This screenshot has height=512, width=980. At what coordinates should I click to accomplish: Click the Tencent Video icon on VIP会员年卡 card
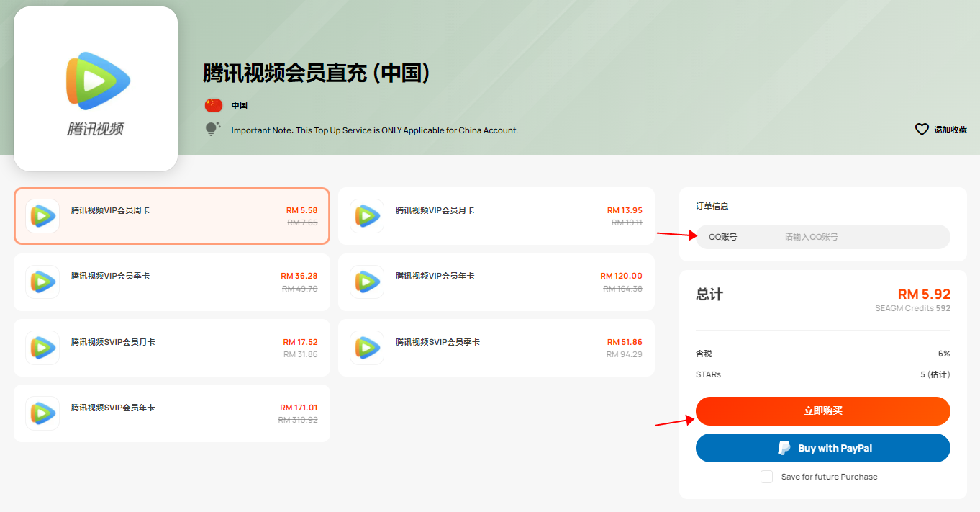point(367,282)
